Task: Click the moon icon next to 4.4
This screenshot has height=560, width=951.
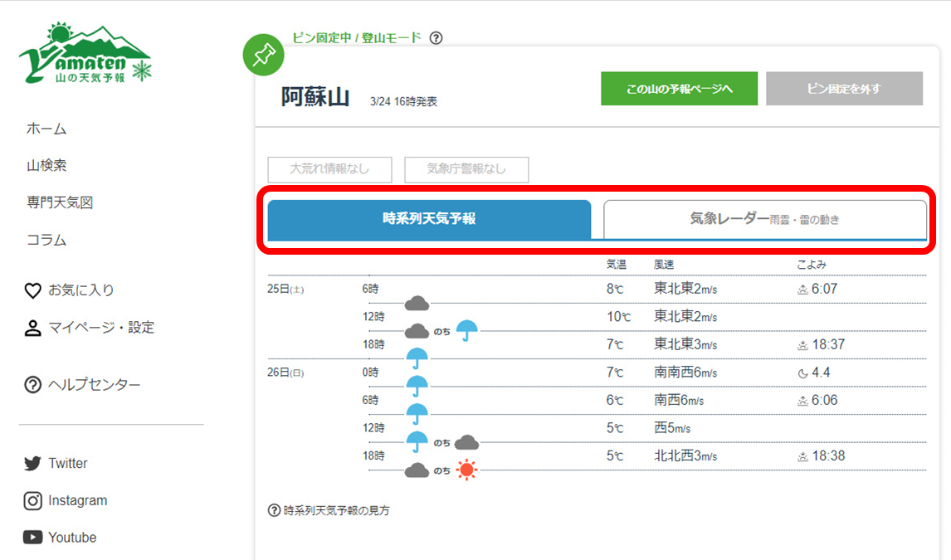Action: point(802,373)
